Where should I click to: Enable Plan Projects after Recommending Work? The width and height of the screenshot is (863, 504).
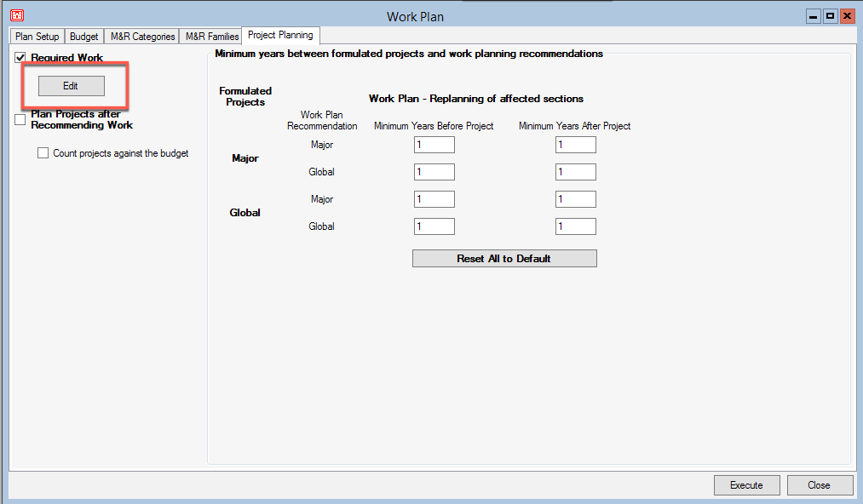(20, 120)
